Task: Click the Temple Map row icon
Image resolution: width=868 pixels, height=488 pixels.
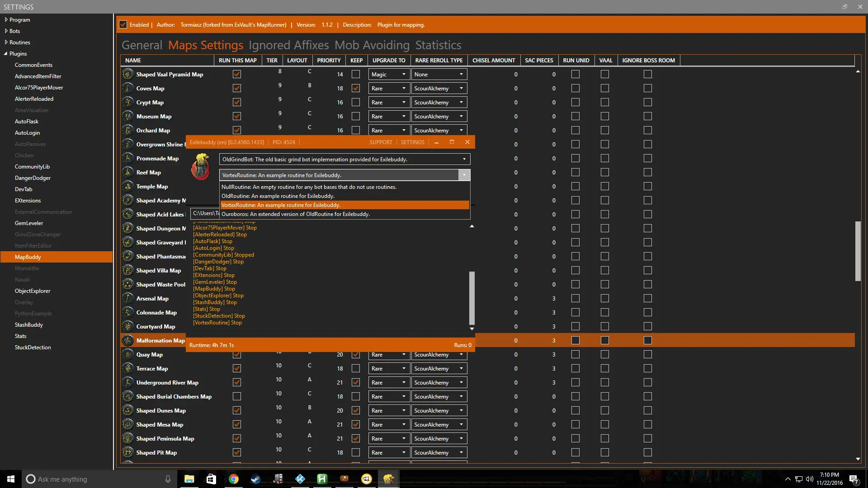Action: click(x=128, y=186)
